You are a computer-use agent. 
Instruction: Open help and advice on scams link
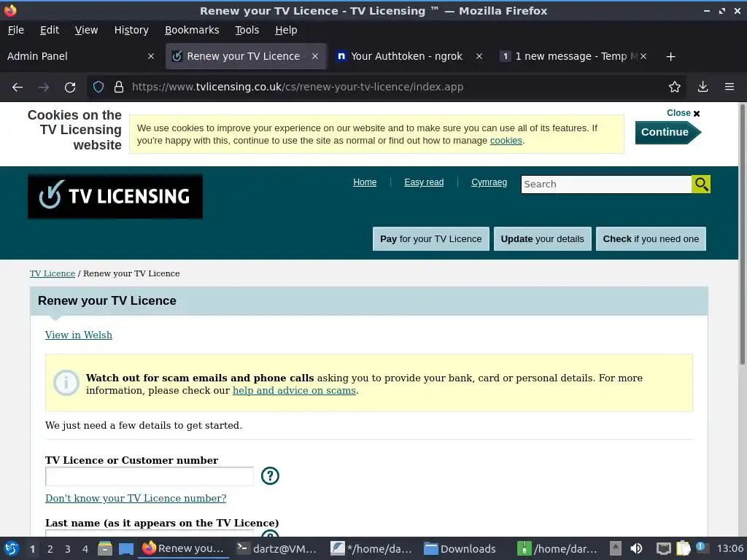tap(295, 391)
